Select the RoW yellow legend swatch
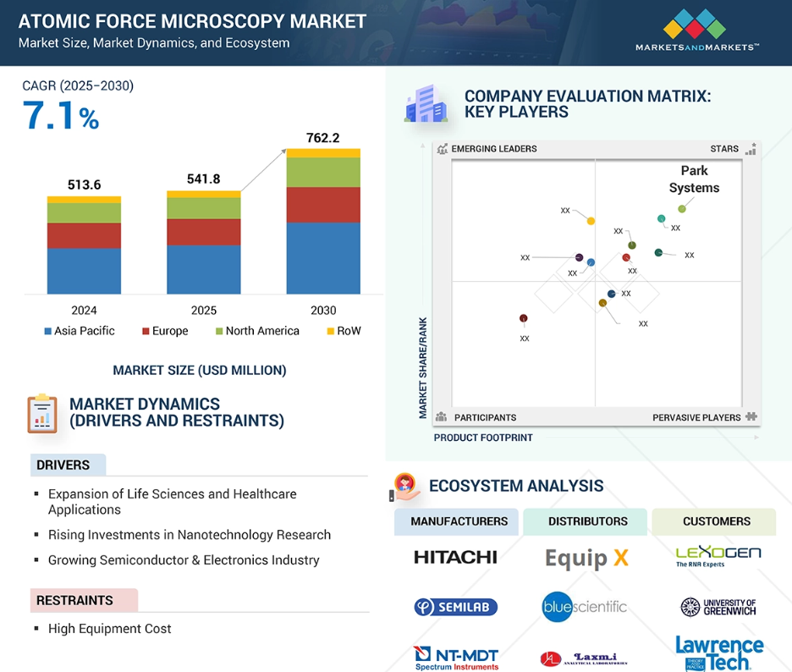 point(330,332)
